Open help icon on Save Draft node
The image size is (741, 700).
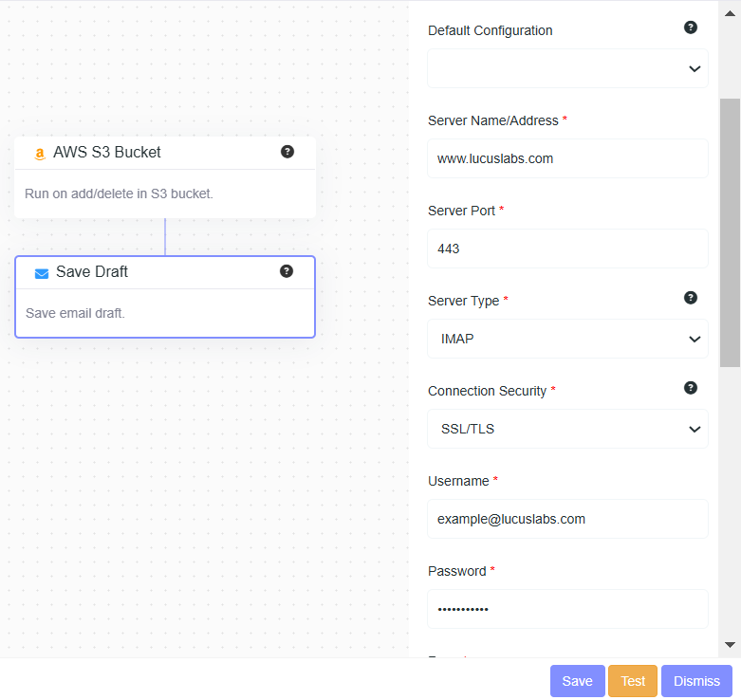click(x=287, y=271)
